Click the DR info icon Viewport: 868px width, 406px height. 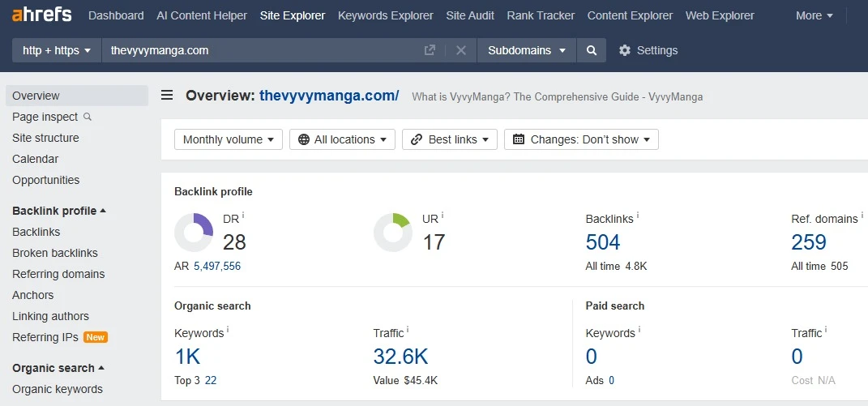243,215
